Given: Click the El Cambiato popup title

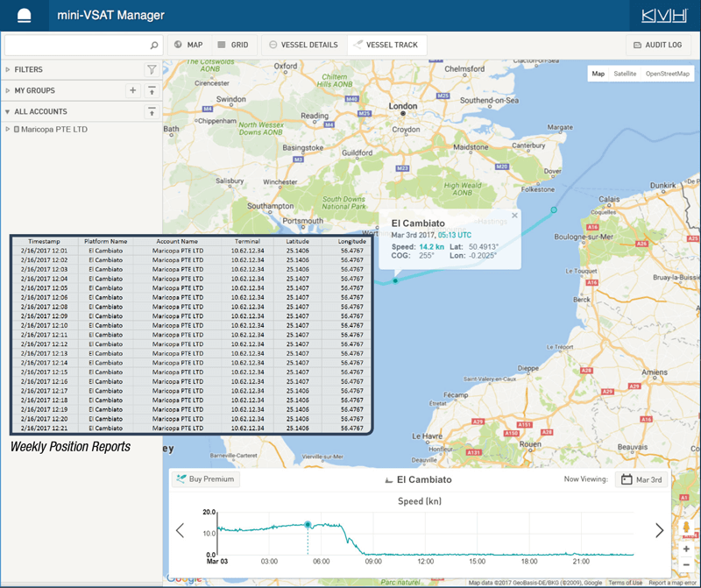Looking at the screenshot, I should click(418, 223).
